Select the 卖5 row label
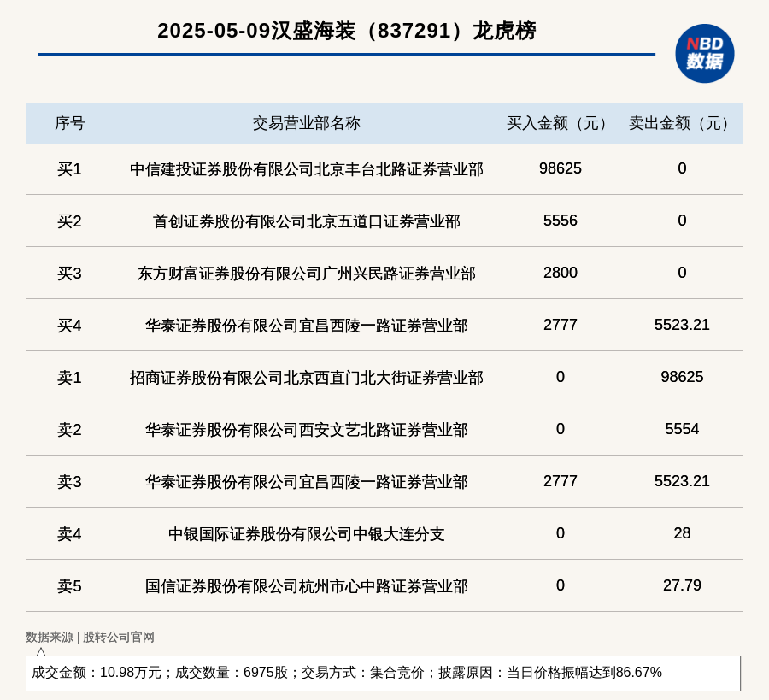The image size is (769, 700). (x=70, y=585)
